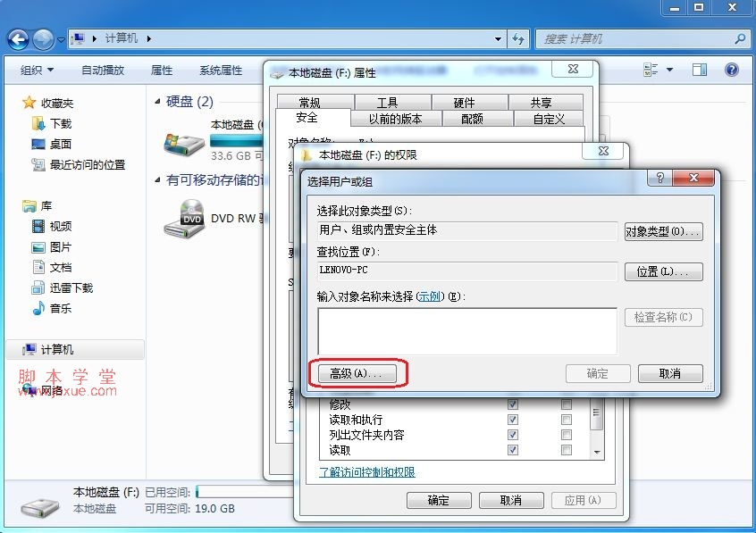Click the 位置(L)... button

click(663, 271)
